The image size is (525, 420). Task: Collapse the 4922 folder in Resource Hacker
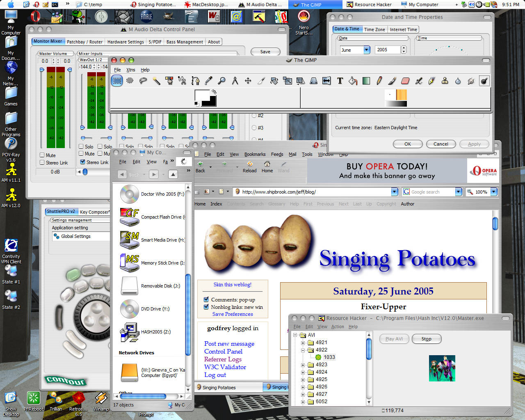303,350
